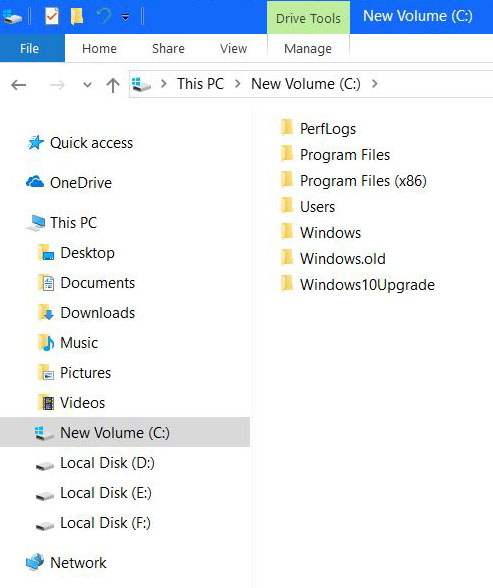Image resolution: width=493 pixels, height=588 pixels.
Task: Select the Program Files (x86) folder
Action: [363, 181]
